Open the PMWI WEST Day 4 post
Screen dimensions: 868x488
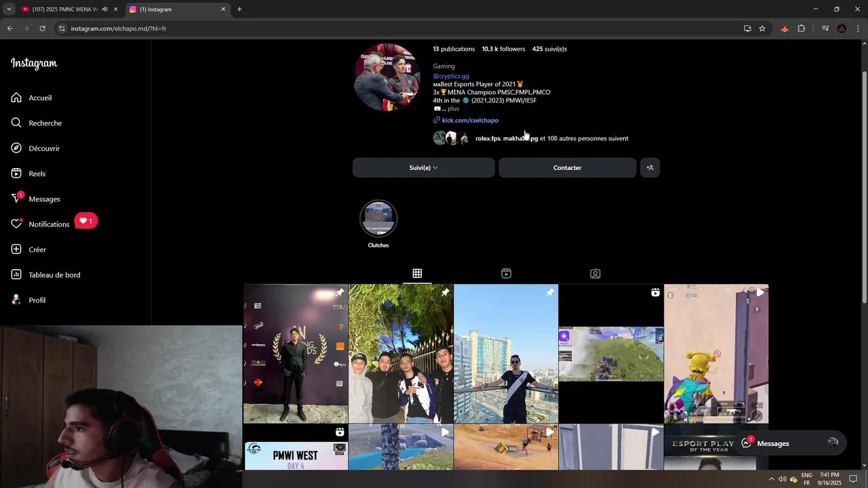click(296, 447)
